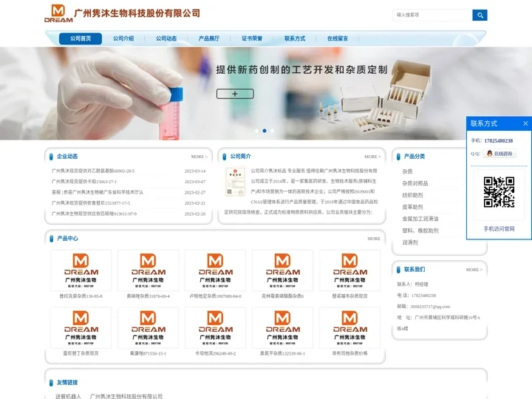Screen dimensions: 532x399
Task: Open product thumbnail 奥硝唑杂质31876-69-4
Action: pos(148,270)
